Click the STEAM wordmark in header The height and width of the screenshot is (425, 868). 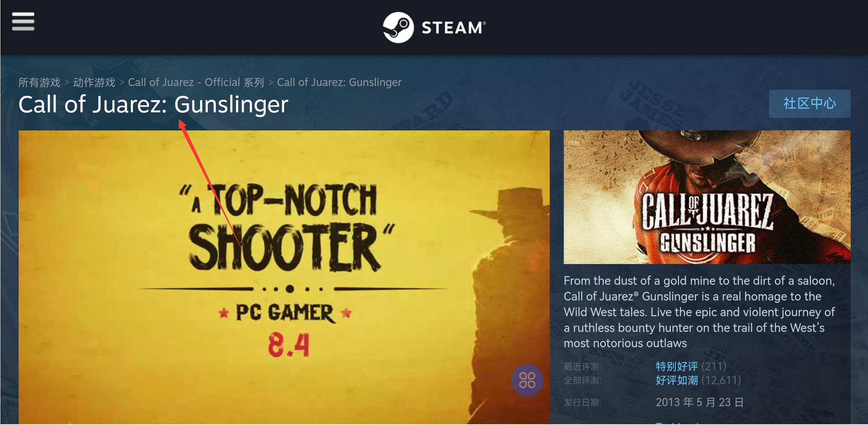453,28
